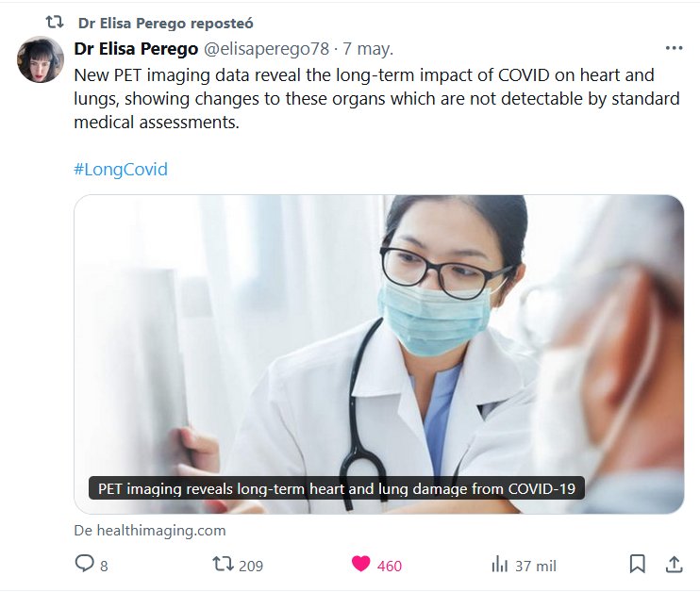Click the 209 reposts count

251,566
